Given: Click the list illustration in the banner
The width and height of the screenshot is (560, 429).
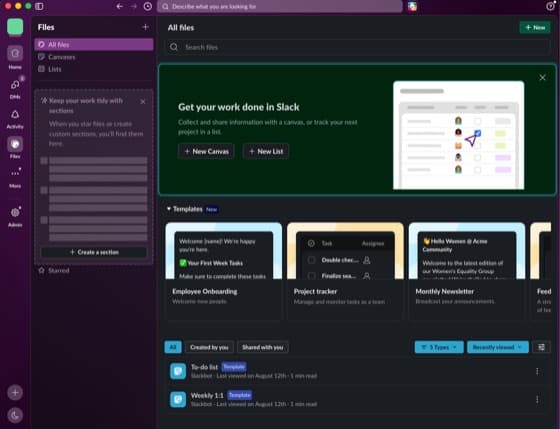Looking at the screenshot, I should click(x=459, y=135).
